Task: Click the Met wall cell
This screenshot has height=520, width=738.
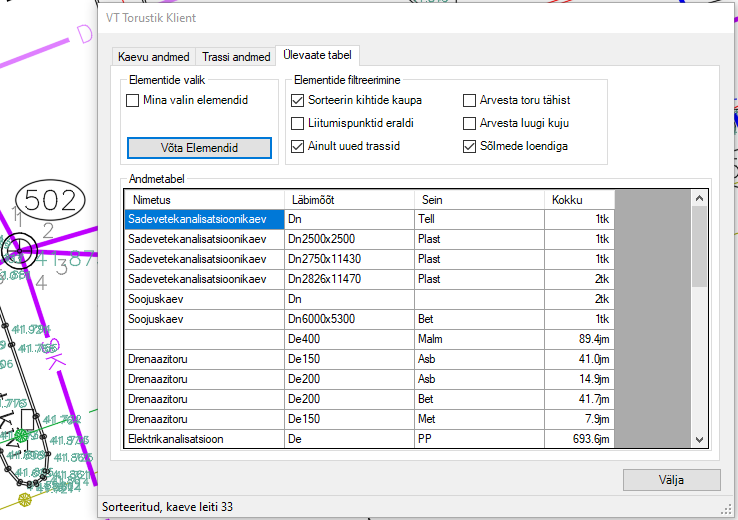Action: point(479,419)
